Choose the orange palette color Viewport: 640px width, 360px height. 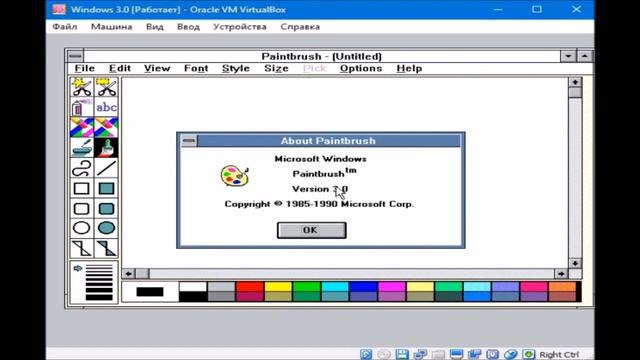(562, 287)
